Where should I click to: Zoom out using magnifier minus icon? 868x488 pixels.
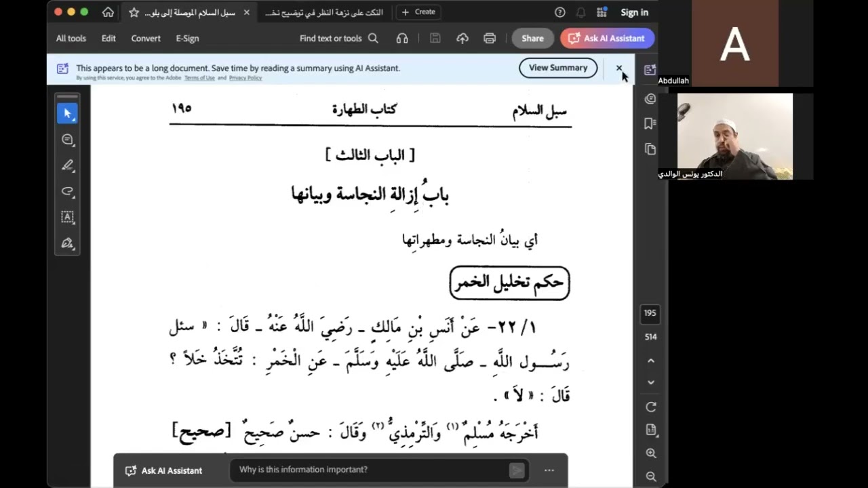[651, 476]
